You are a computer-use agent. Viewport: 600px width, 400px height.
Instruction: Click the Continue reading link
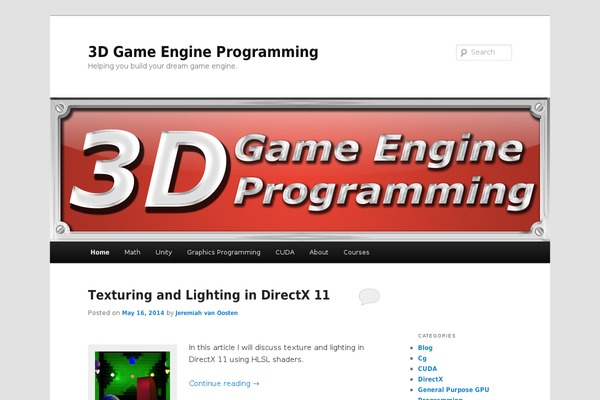click(x=224, y=383)
